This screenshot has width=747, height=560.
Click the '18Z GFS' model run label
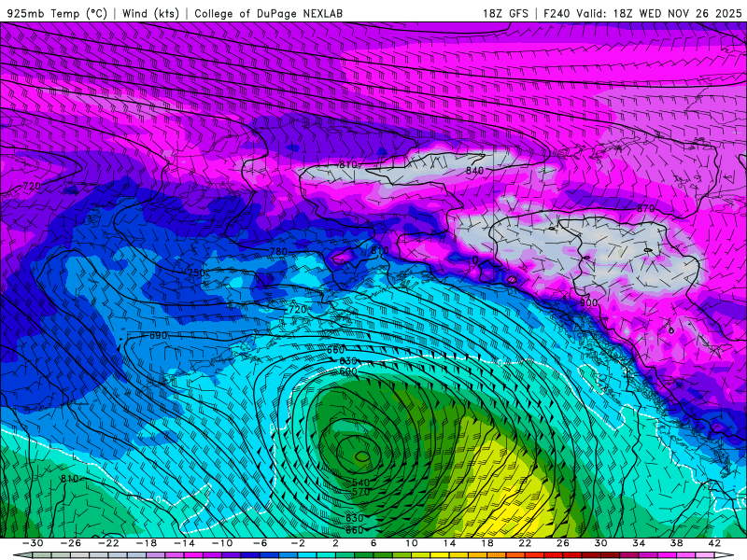click(x=505, y=13)
